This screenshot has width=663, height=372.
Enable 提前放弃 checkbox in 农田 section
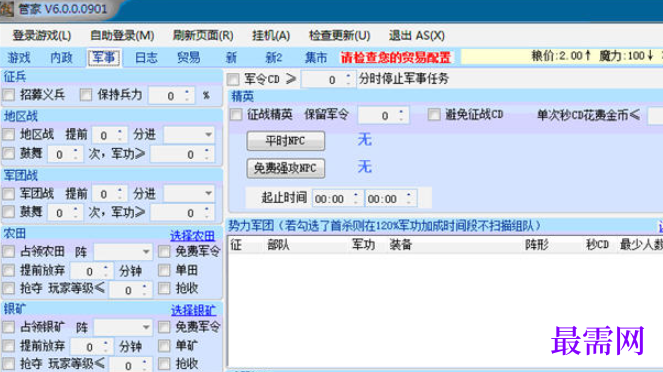coord(9,271)
